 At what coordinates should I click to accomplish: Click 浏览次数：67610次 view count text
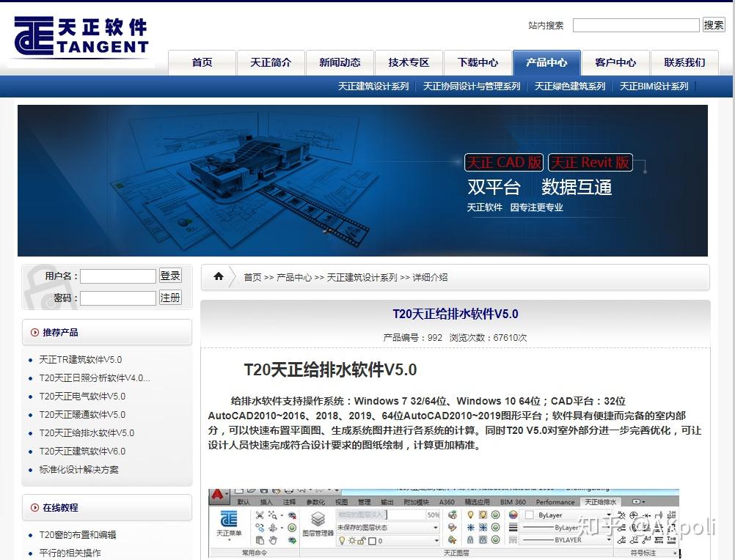(x=488, y=338)
